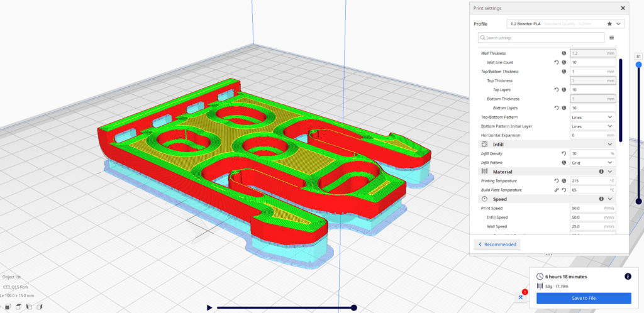
Task: Click the settings panel vertical scrollbar
Action: pyautogui.click(x=620, y=101)
